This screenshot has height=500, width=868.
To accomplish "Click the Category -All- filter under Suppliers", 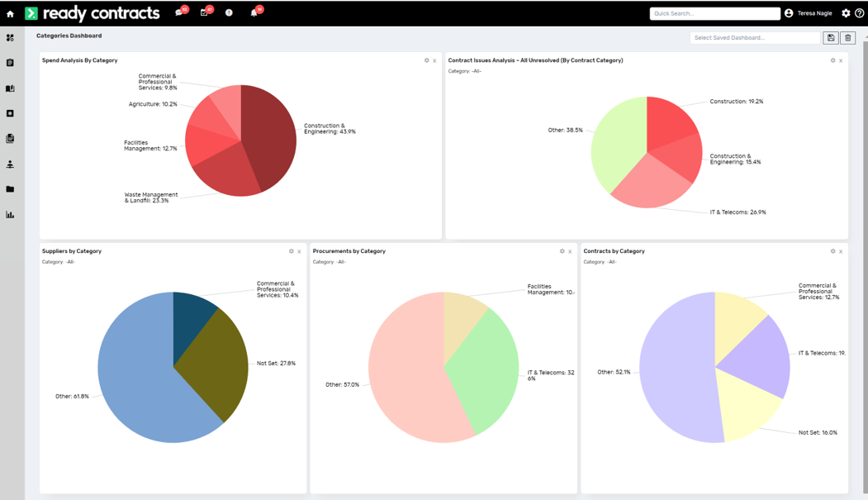I will (59, 262).
